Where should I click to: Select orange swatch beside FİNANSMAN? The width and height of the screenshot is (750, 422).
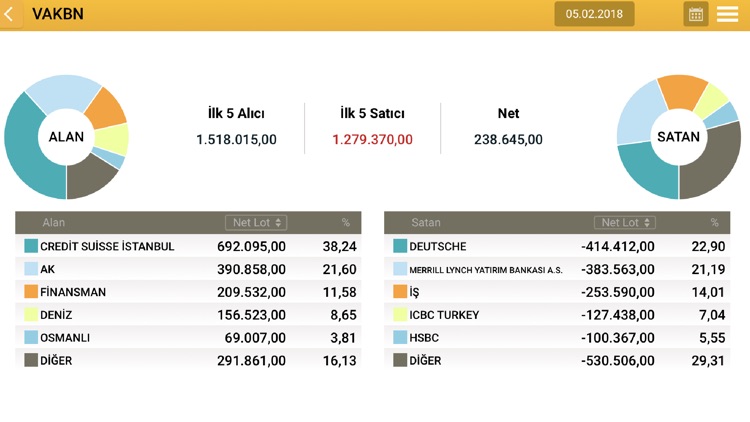pyautogui.click(x=31, y=292)
